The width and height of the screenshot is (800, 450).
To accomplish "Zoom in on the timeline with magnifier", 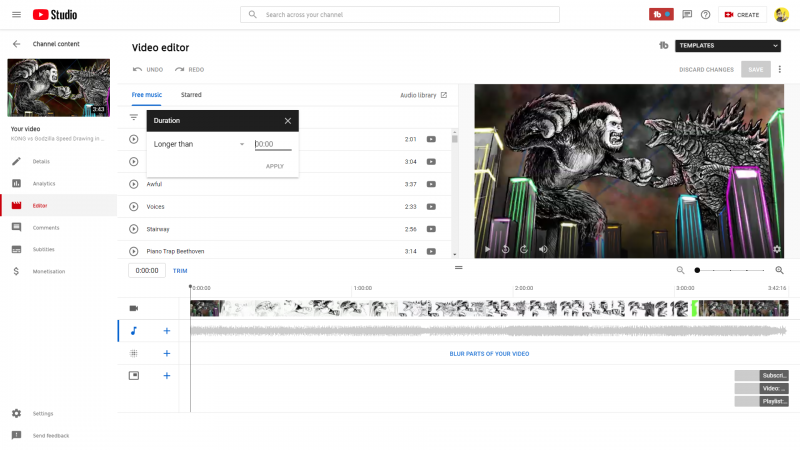I will [x=780, y=270].
